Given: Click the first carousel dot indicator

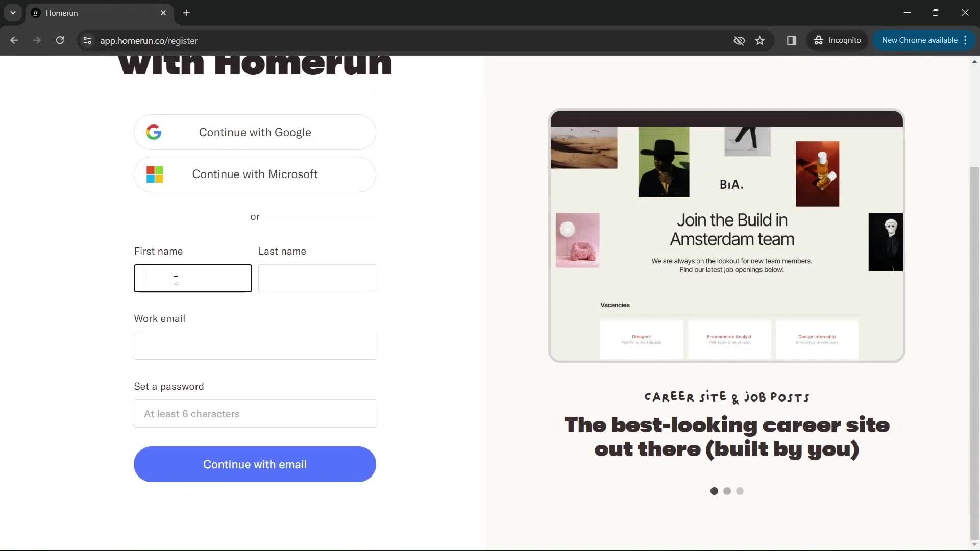Looking at the screenshot, I should pos(715,491).
